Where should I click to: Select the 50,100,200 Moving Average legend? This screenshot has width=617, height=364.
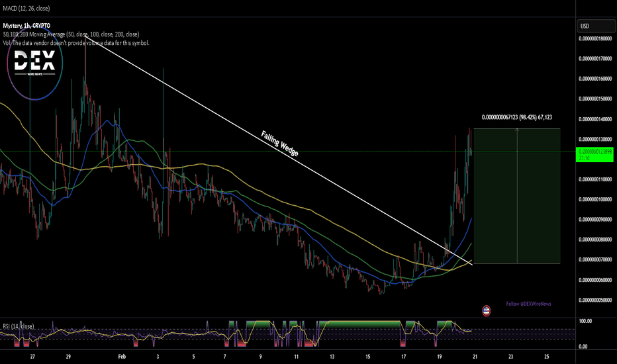coord(71,34)
